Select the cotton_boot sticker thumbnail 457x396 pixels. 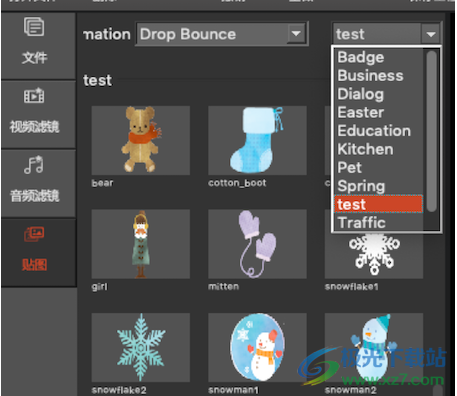pyautogui.click(x=257, y=140)
